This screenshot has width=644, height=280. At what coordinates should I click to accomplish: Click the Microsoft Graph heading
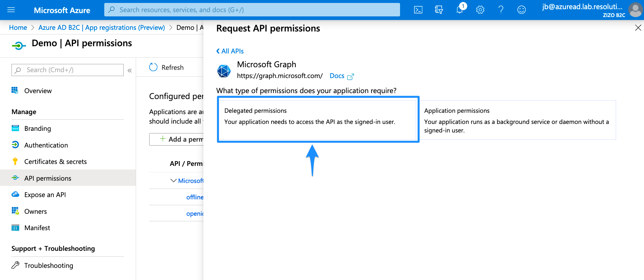click(x=267, y=64)
